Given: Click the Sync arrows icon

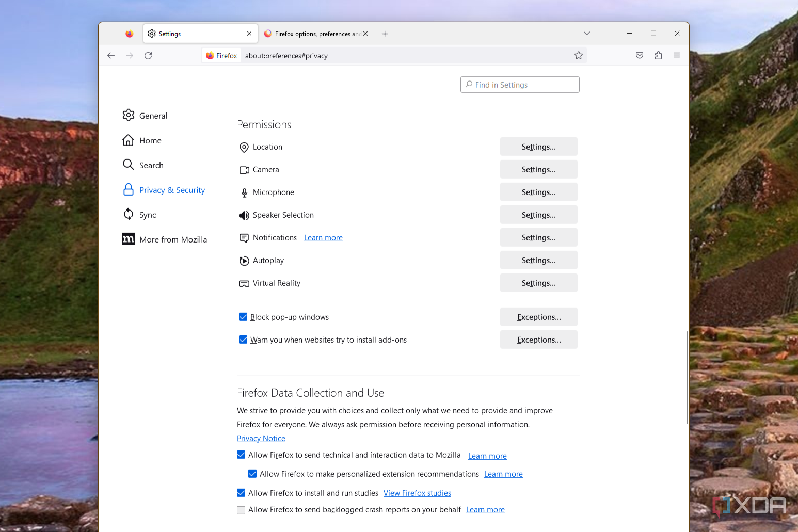Looking at the screenshot, I should (129, 214).
